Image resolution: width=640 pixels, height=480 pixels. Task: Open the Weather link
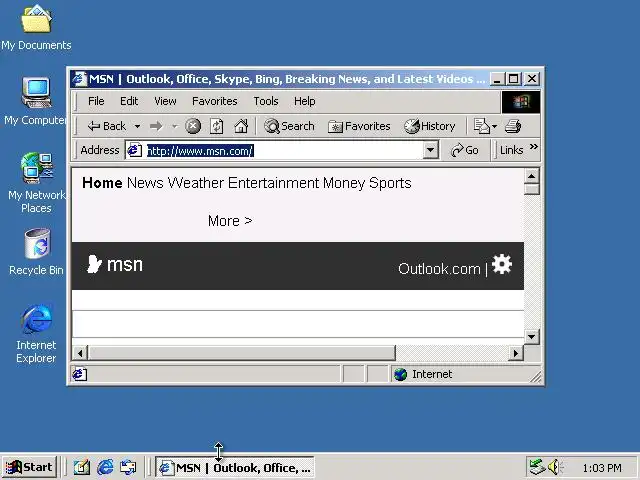pyautogui.click(x=196, y=183)
